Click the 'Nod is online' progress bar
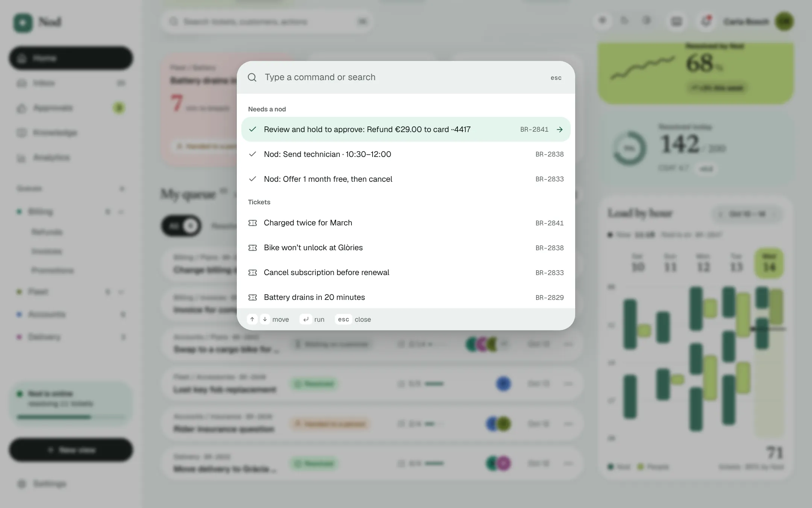Viewport: 812px width, 508px height. pos(71,417)
